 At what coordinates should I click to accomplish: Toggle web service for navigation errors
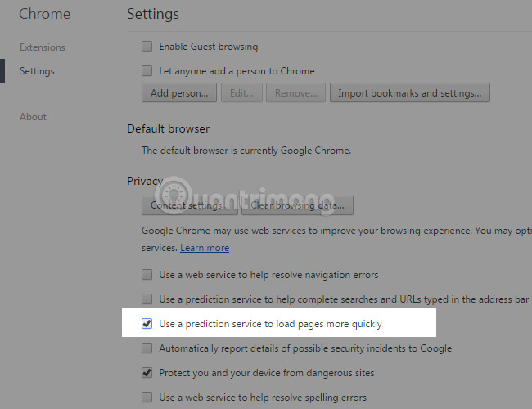pyautogui.click(x=147, y=274)
